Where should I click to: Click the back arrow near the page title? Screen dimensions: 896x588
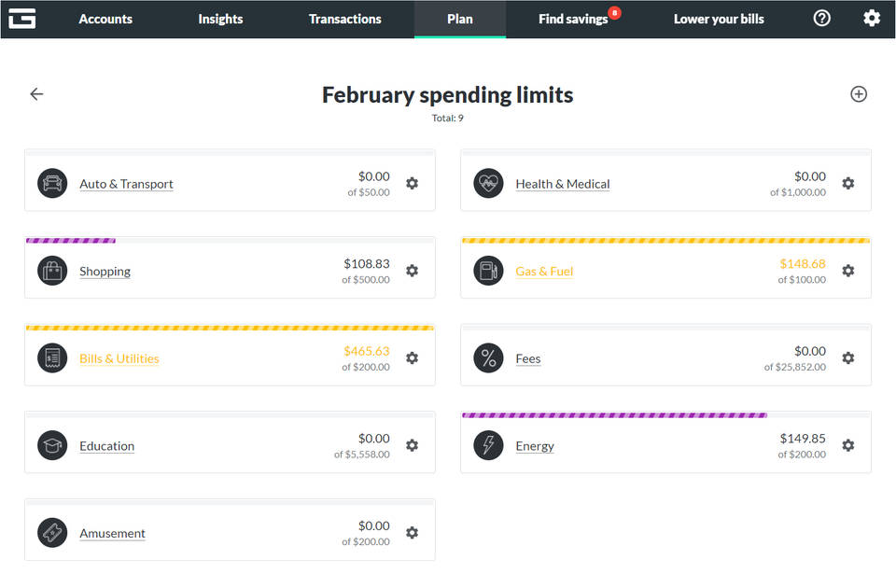[x=36, y=93]
